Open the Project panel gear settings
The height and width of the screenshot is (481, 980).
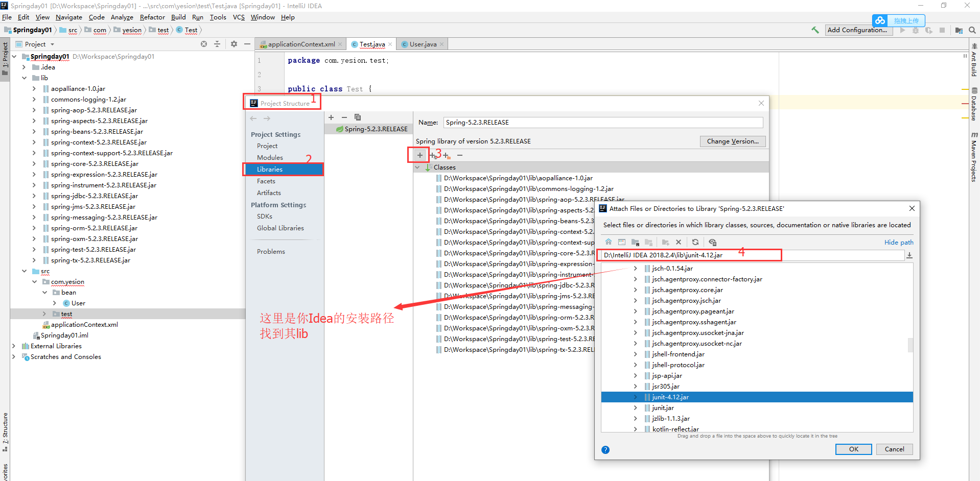[234, 44]
